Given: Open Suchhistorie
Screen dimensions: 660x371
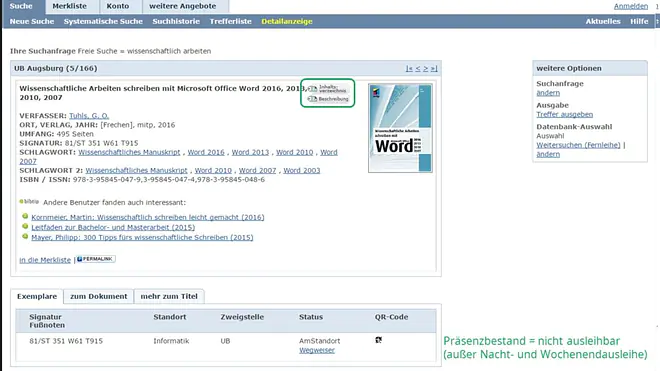Looking at the screenshot, I should tap(176, 21).
